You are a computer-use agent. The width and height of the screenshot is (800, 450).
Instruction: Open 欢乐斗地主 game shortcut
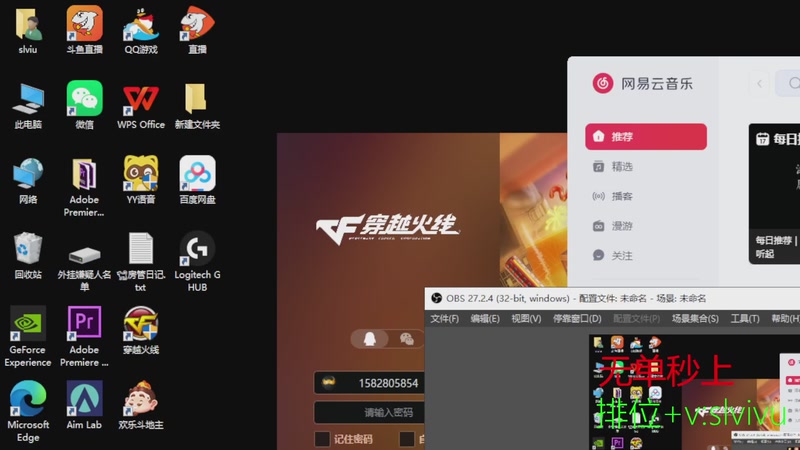[x=141, y=398]
